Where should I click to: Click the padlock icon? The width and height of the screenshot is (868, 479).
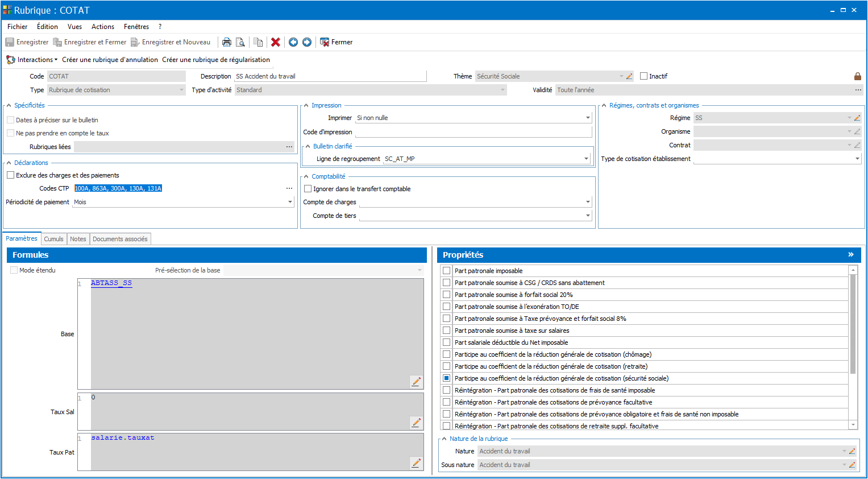(x=858, y=76)
